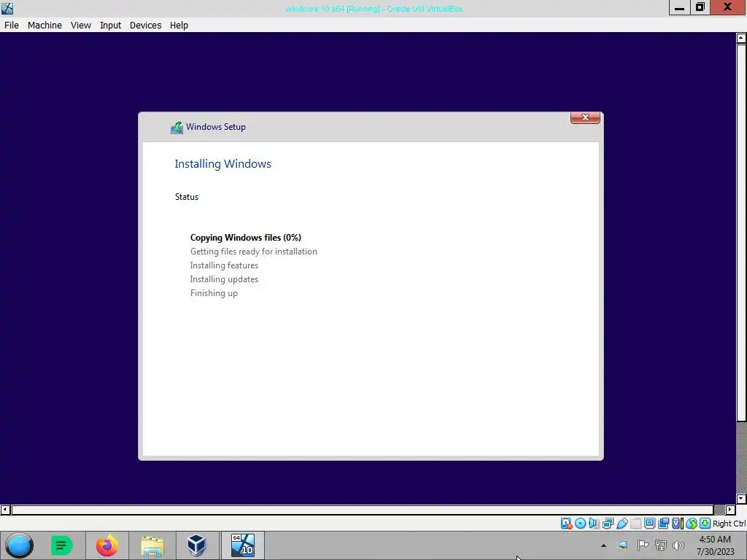This screenshot has height=560, width=747.
Task: Open the Help menu
Action: click(x=179, y=26)
